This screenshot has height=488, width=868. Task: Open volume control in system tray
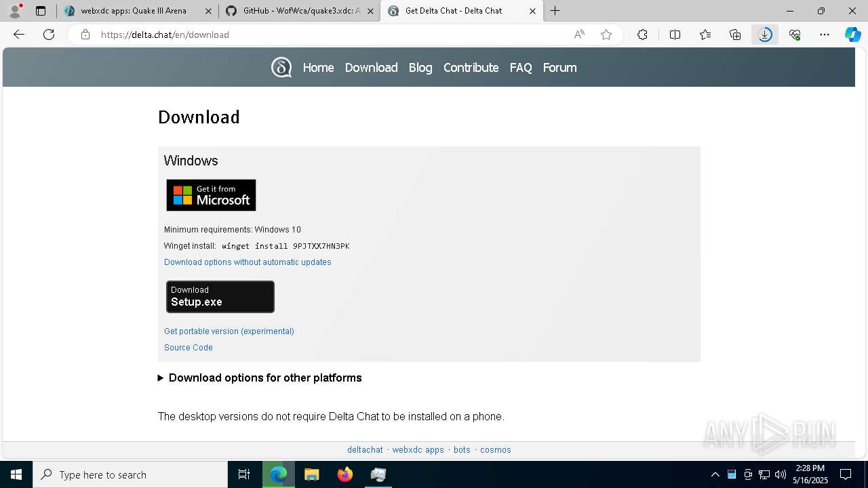(x=781, y=474)
